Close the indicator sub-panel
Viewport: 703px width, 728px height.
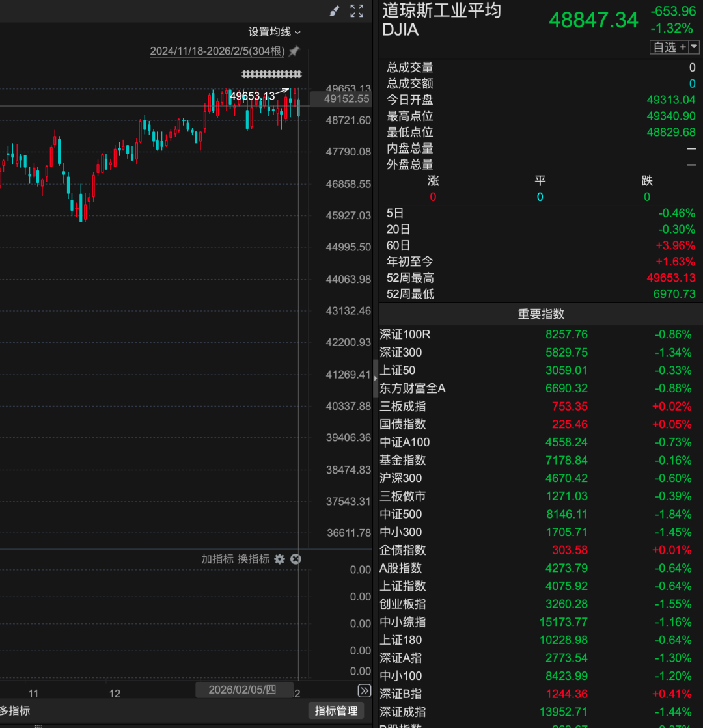[296, 559]
